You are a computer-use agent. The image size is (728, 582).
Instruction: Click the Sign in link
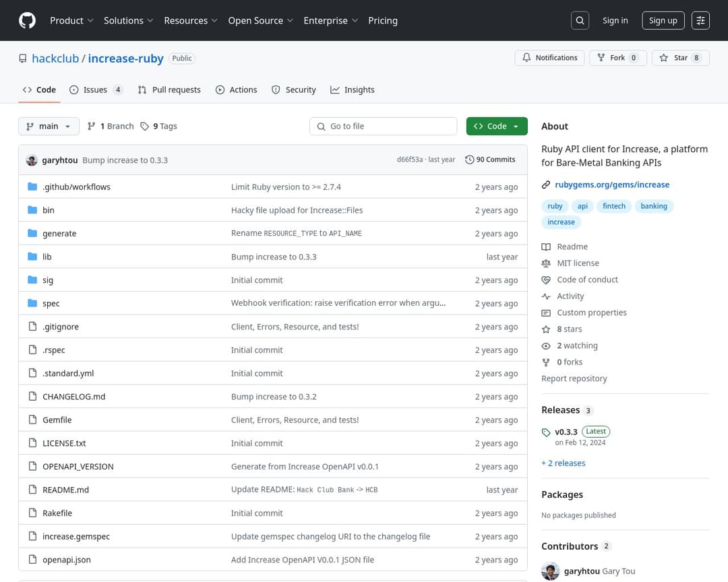pos(615,20)
